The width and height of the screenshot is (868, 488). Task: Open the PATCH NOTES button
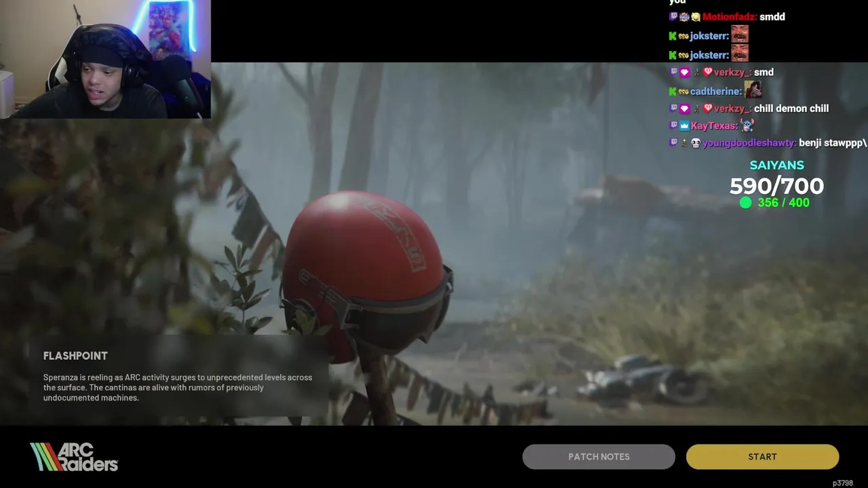coord(599,457)
